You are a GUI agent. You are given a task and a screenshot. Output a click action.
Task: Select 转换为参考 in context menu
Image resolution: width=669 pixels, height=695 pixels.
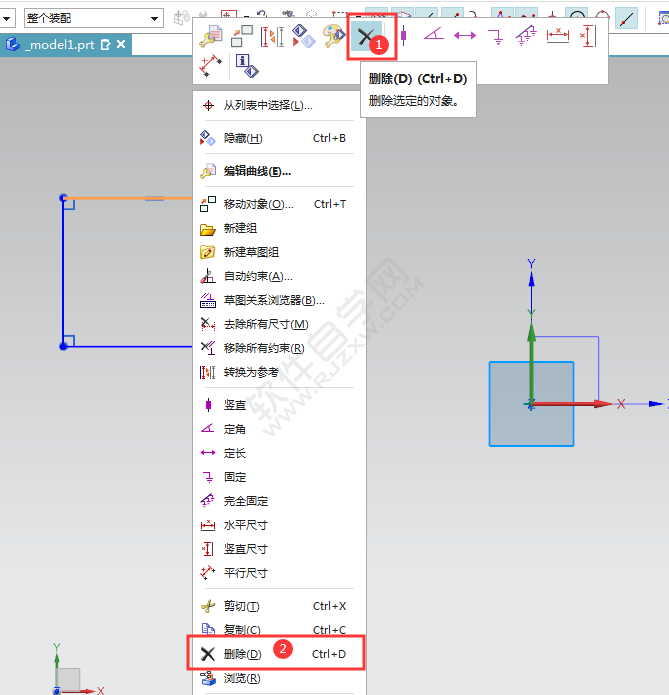point(280,372)
